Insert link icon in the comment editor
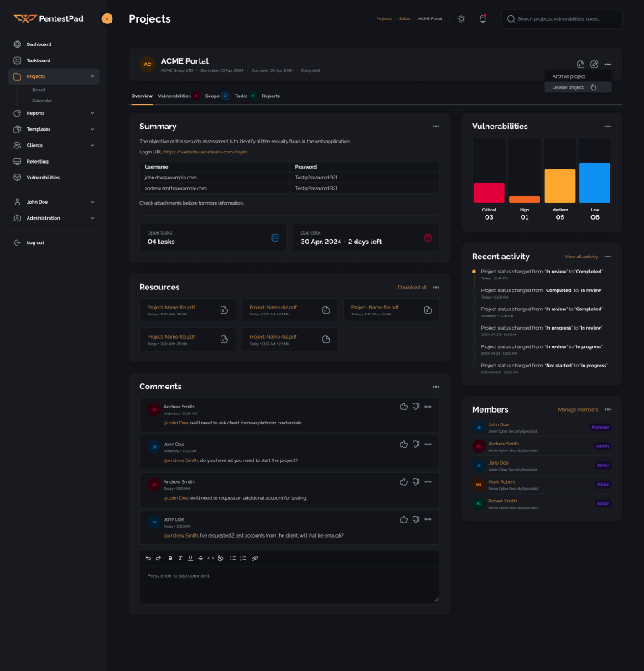This screenshot has height=671, width=644. click(255, 559)
